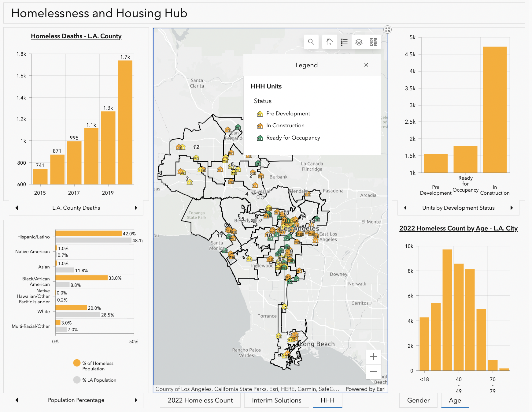Zoom out on the map

click(x=373, y=371)
